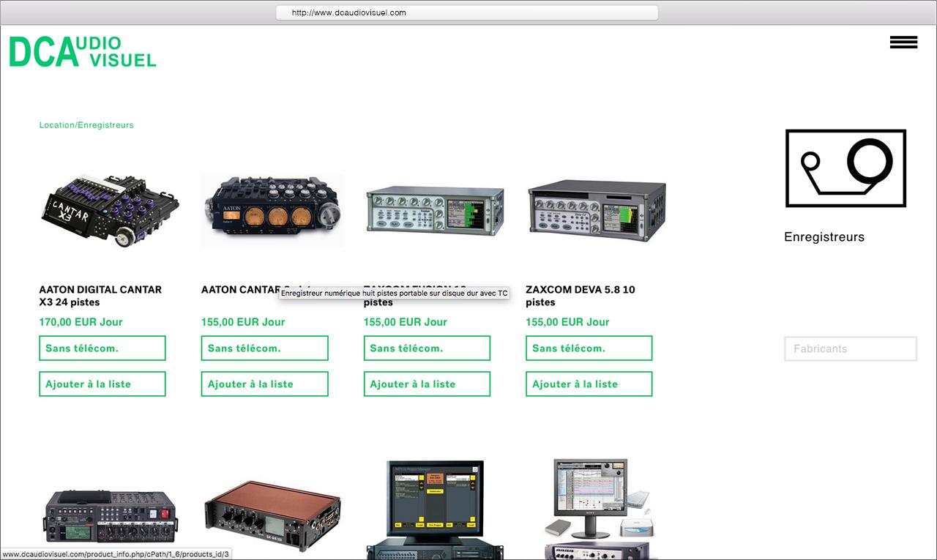
Task: Click the browser address bar URL
Action: pyautogui.click(x=467, y=12)
